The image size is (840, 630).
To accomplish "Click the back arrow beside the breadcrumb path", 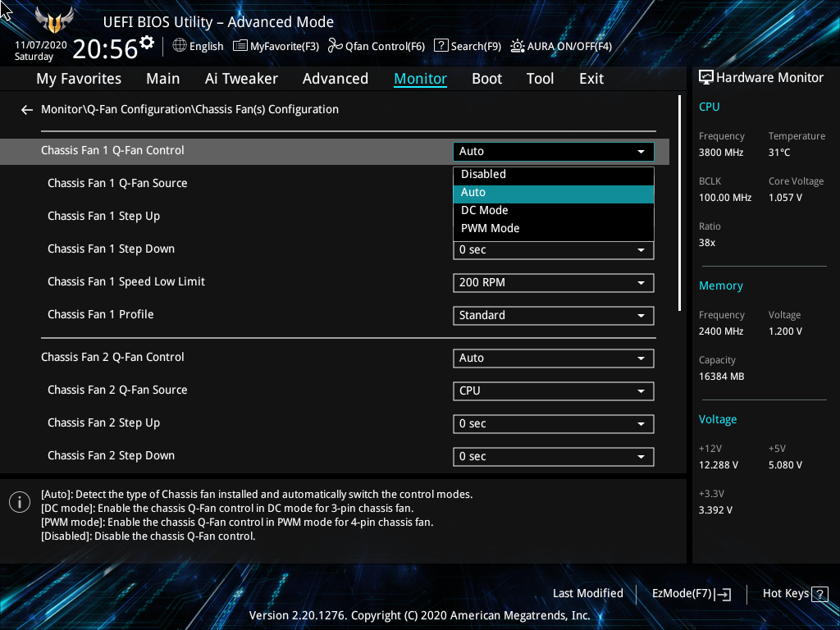I will pyautogui.click(x=27, y=110).
